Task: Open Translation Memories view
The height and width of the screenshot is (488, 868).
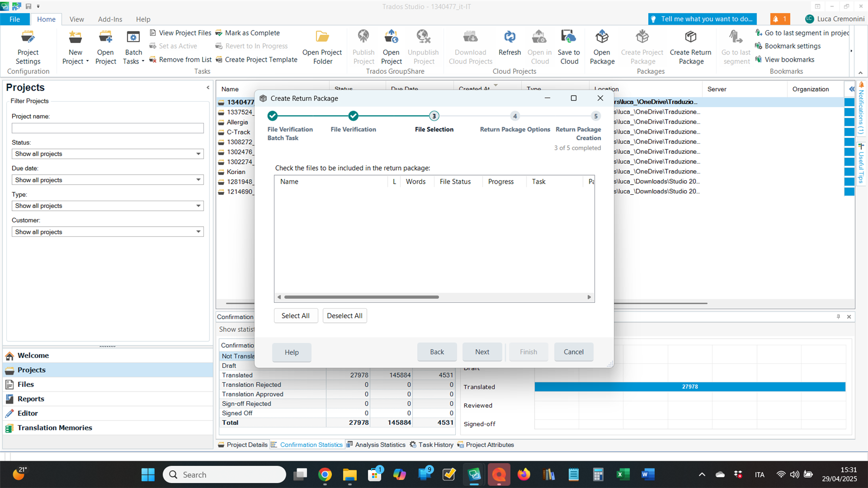Action: click(x=54, y=427)
